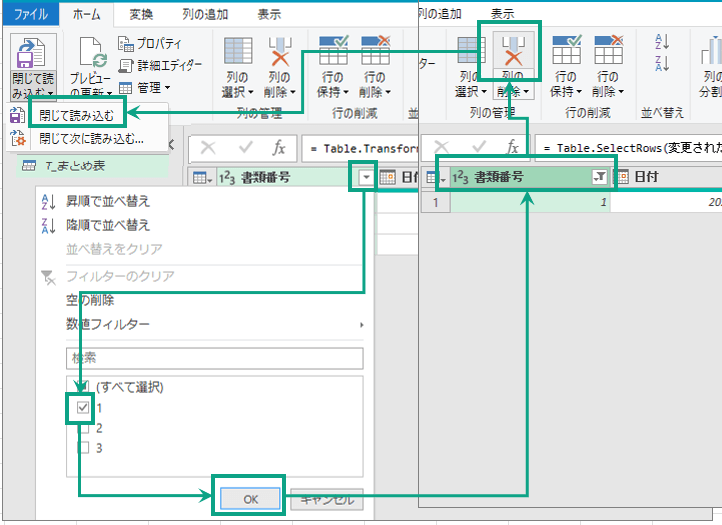
Task: Click sort descending icon in right ribbon
Action: tap(662, 64)
